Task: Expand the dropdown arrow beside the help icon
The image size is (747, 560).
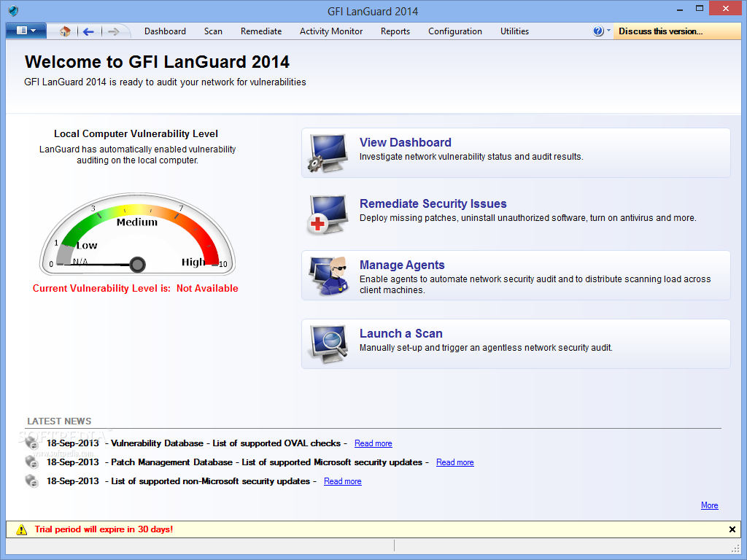Action: tap(609, 31)
